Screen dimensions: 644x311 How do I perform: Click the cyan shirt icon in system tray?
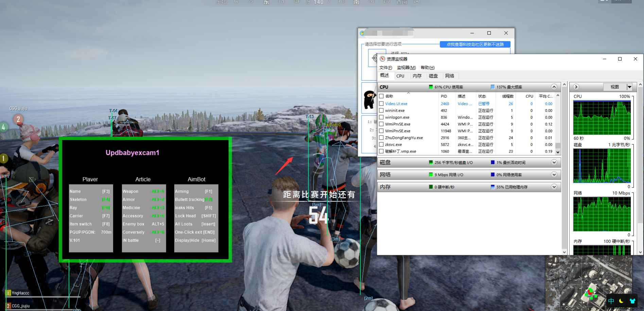click(632, 301)
